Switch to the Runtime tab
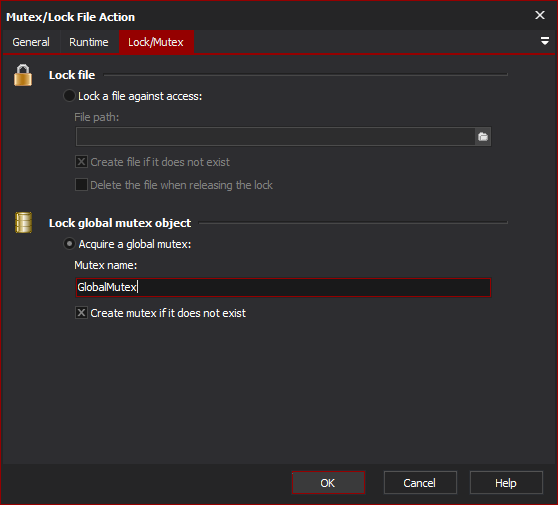The image size is (558, 505). pos(89,42)
